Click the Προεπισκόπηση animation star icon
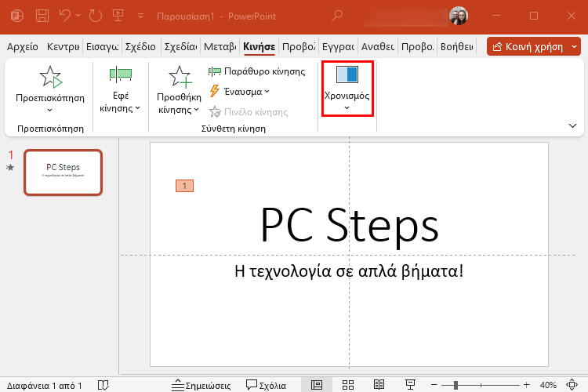This screenshot has height=392, width=588. pos(51,77)
